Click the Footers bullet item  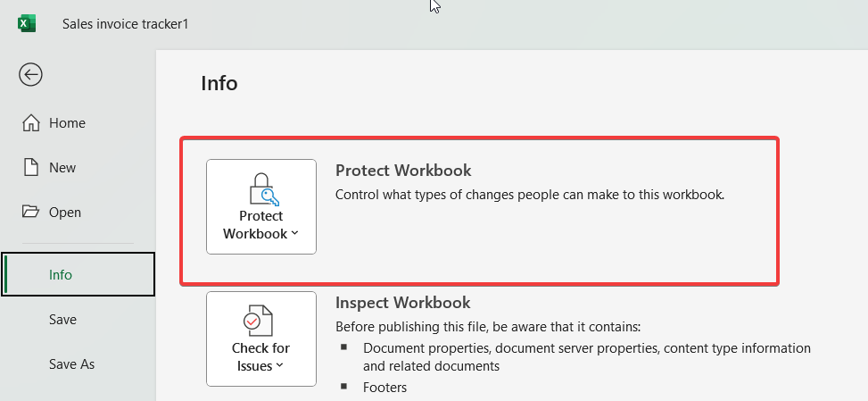[384, 387]
